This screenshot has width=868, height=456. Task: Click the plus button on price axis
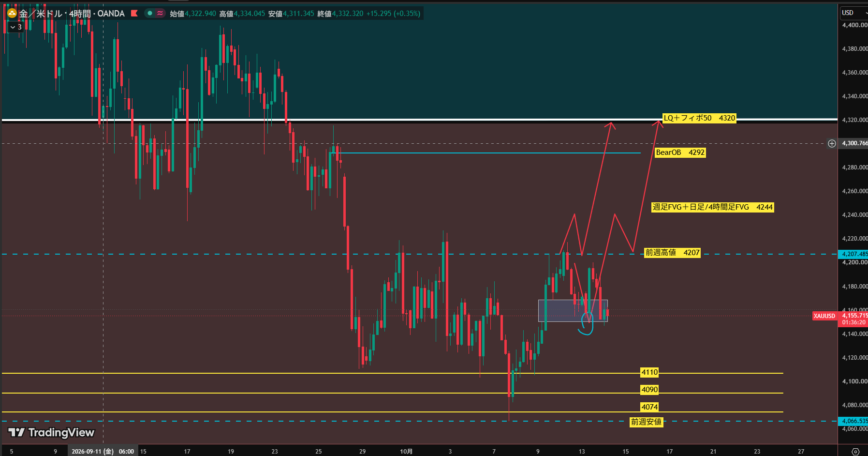[832, 143]
